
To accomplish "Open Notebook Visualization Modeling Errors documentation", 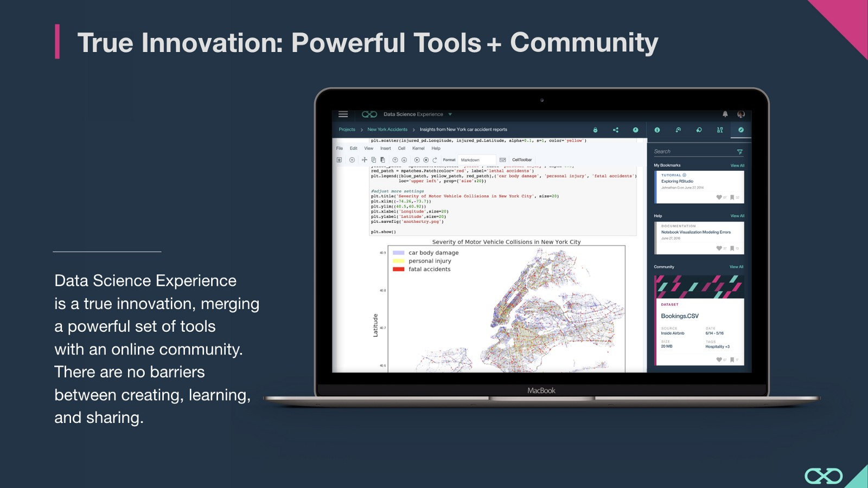I will click(696, 232).
